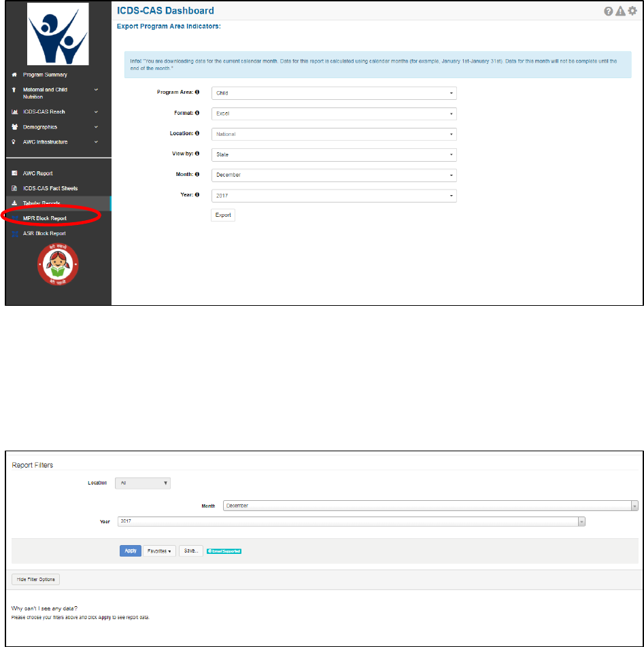Click the Program Summary home icon

click(14, 75)
